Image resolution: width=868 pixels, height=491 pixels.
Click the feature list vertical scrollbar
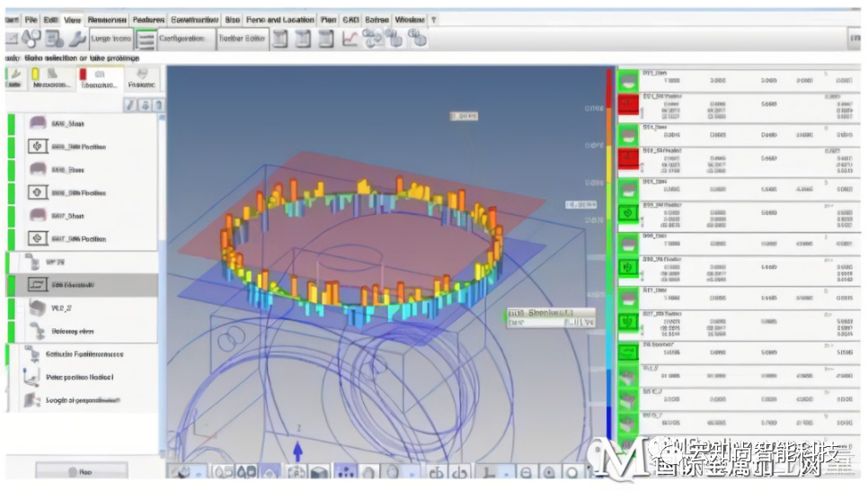coord(162,180)
